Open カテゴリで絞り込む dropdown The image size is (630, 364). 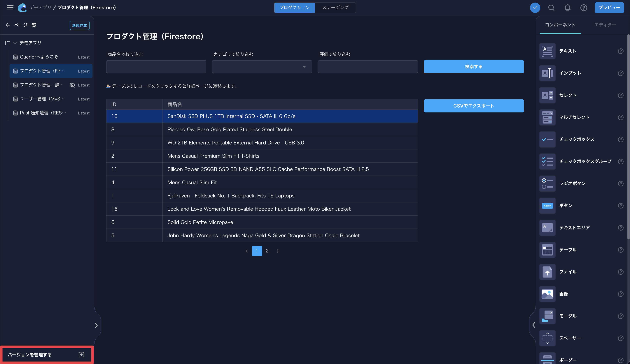(x=262, y=67)
